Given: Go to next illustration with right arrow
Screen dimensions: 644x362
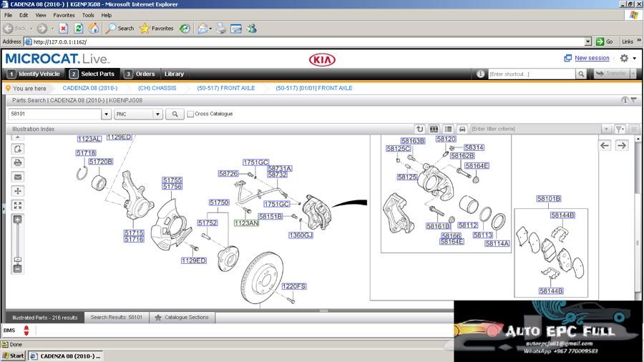Looking at the screenshot, I should point(622,145).
